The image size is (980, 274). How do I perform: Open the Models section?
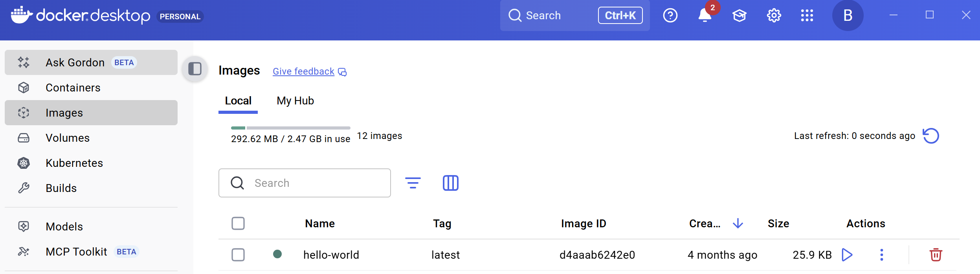coord(91,227)
